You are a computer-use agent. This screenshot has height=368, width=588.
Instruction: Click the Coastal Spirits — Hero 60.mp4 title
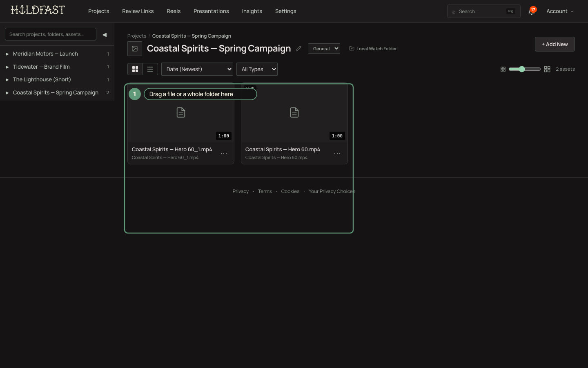(x=283, y=149)
